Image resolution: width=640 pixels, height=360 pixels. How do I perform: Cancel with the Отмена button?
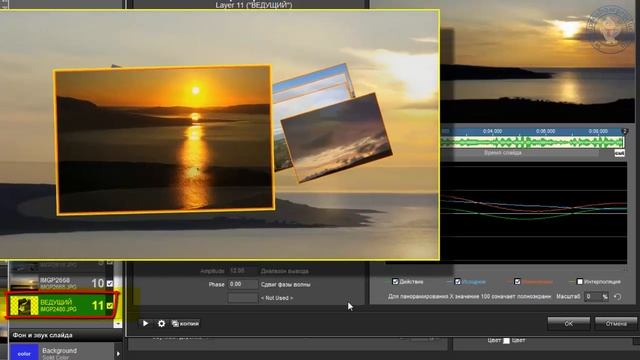(616, 323)
